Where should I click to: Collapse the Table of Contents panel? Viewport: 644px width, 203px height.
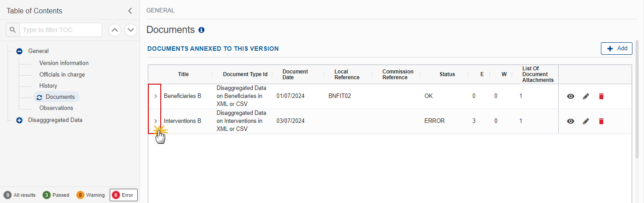[x=130, y=11]
